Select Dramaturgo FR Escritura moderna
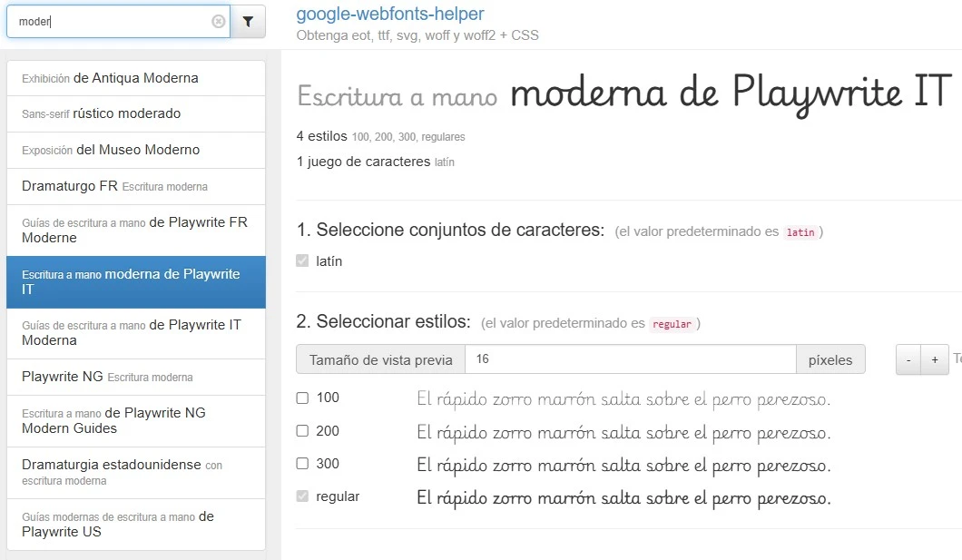Viewport: 962px width, 560px height. pyautogui.click(x=136, y=186)
